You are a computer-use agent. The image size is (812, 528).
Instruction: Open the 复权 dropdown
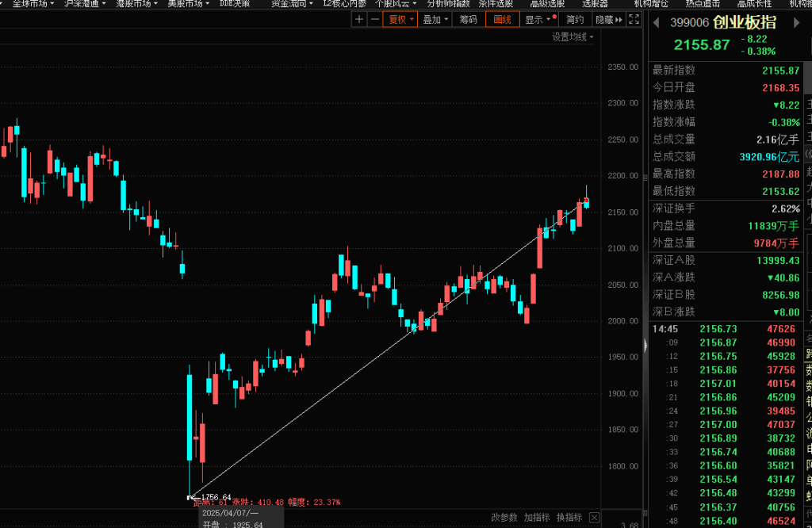pyautogui.click(x=400, y=20)
